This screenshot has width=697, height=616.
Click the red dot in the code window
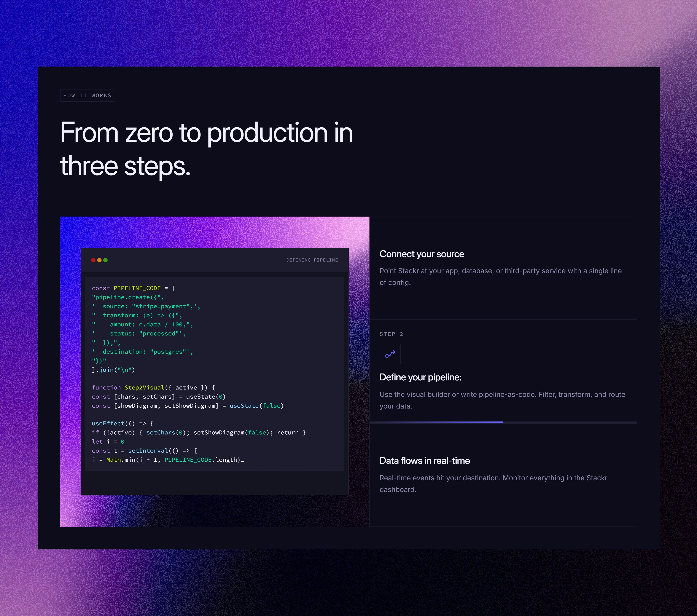click(x=93, y=260)
